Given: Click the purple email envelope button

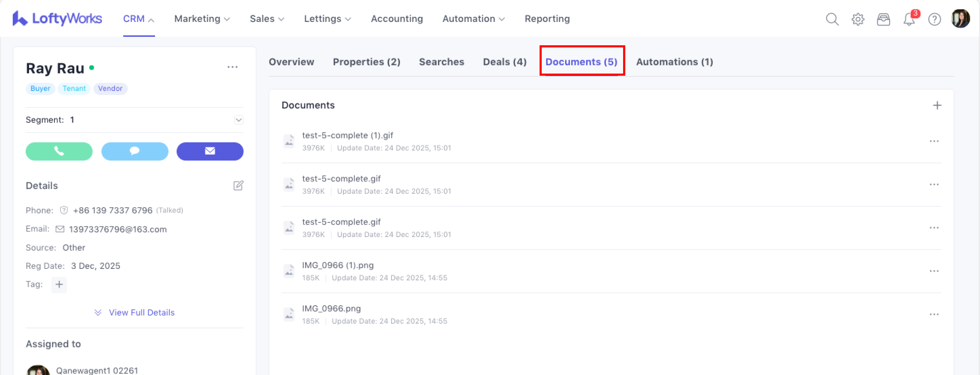Looking at the screenshot, I should click(210, 151).
